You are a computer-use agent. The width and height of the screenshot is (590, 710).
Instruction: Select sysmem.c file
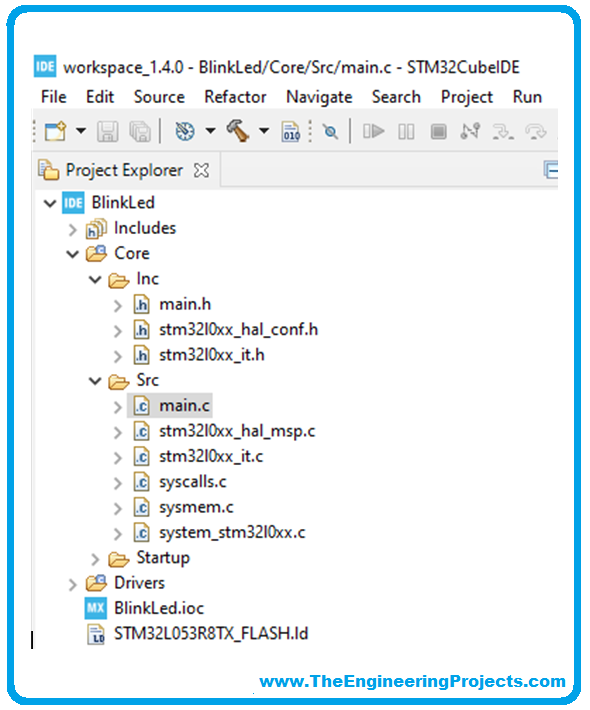196,508
